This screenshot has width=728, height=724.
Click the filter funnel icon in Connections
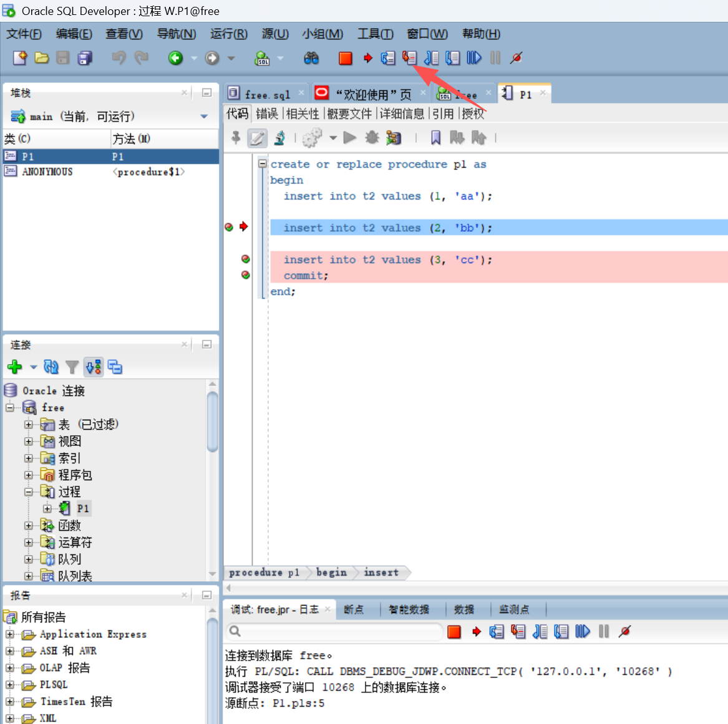pos(72,367)
